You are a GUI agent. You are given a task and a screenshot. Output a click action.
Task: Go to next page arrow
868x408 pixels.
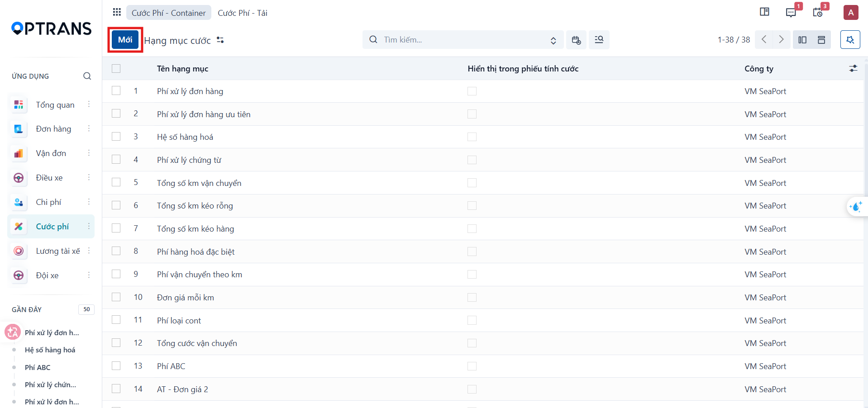(x=781, y=39)
